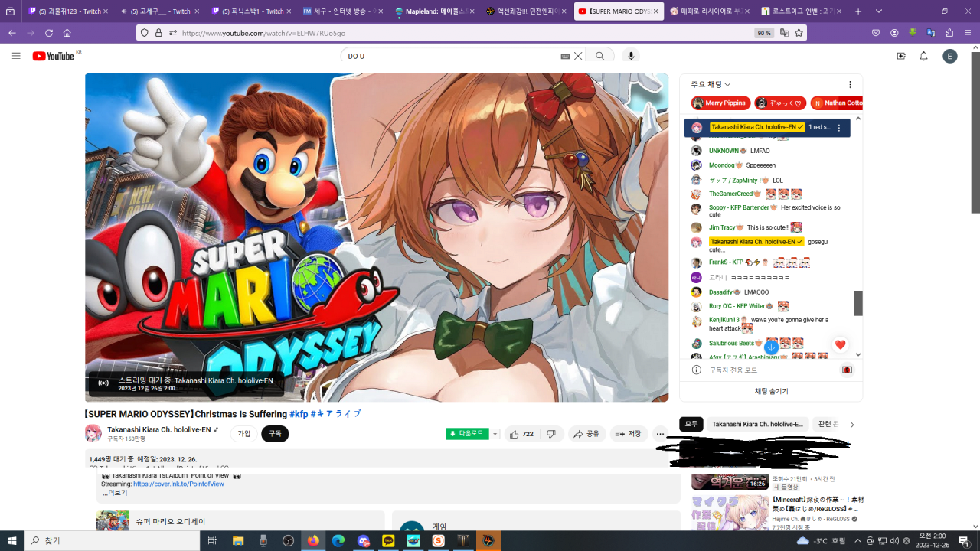Open more actions menu under video
The image size is (980, 551).
[660, 434]
